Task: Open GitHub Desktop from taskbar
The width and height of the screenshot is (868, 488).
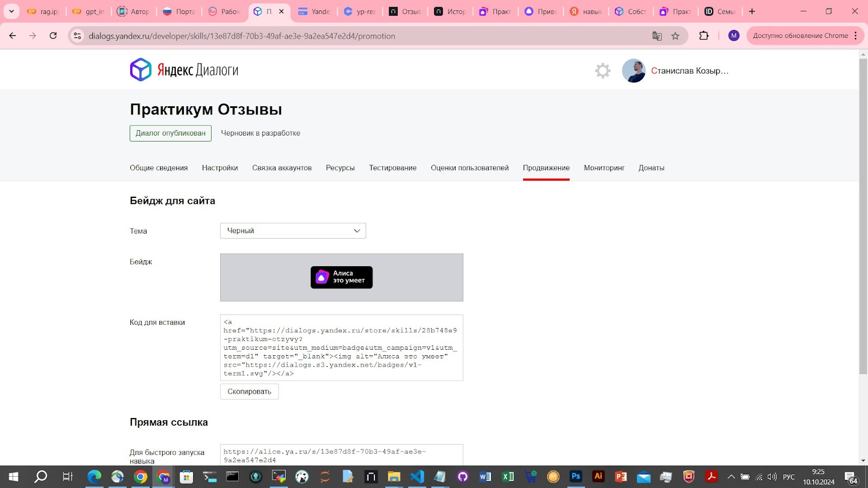Action: coord(463,477)
